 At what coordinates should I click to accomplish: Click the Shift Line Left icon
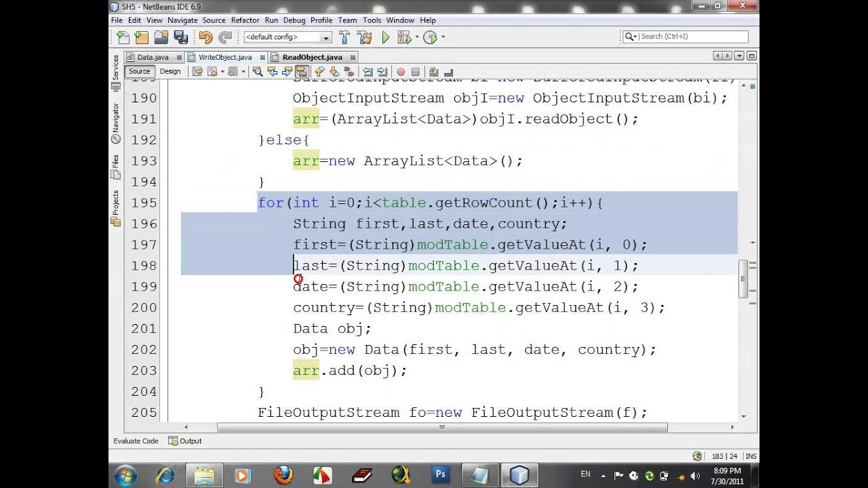coord(368,71)
